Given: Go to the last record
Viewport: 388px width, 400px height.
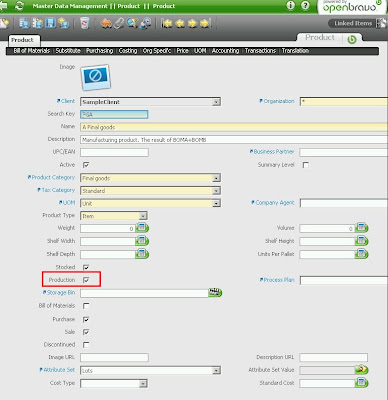Looking at the screenshot, I should click(x=205, y=23).
